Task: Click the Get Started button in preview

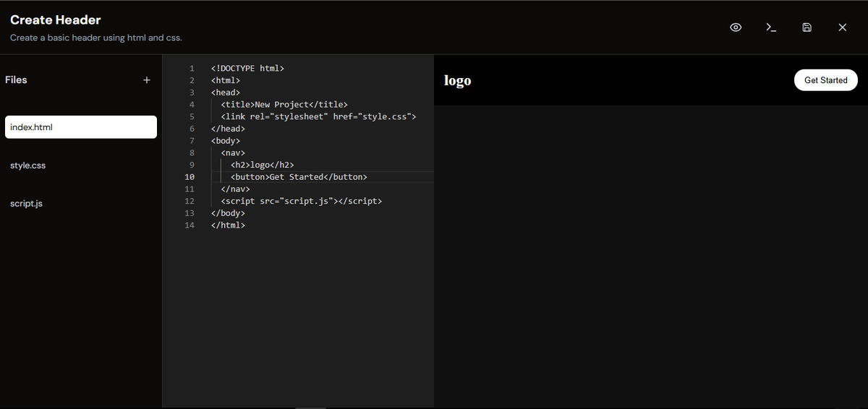Action: click(825, 80)
